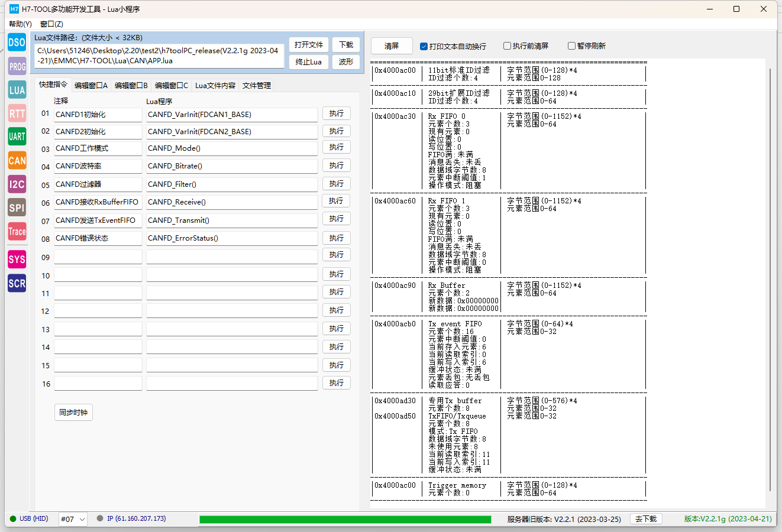Select the PROG programmer sidebar icon
Image resolution: width=782 pixels, height=532 pixels.
[x=17, y=66]
